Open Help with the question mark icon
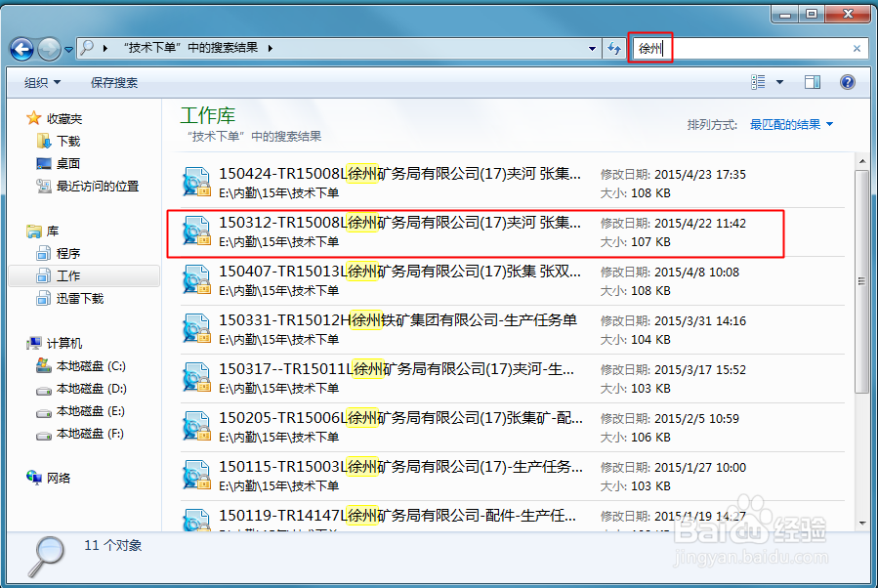This screenshot has height=588, width=878. tap(847, 82)
